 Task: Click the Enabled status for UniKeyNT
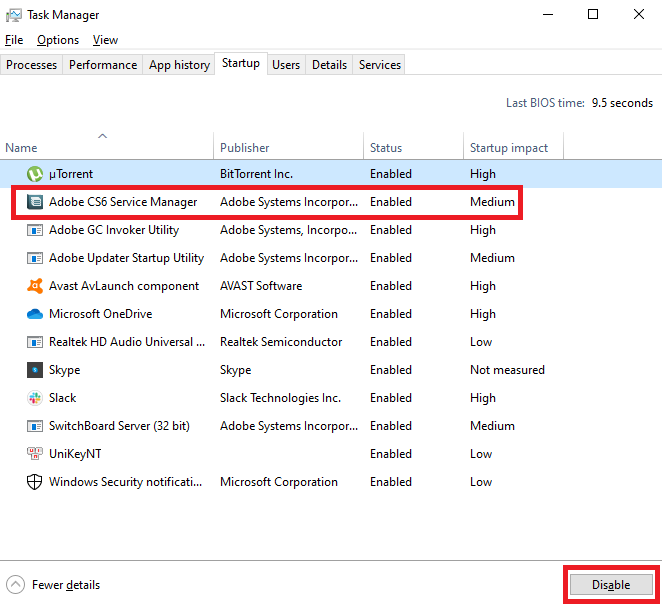[x=391, y=454]
